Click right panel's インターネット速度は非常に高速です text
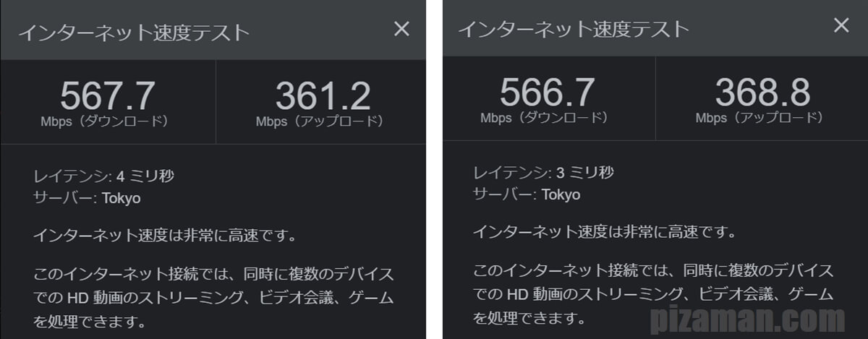This screenshot has height=339, width=868. point(605,233)
